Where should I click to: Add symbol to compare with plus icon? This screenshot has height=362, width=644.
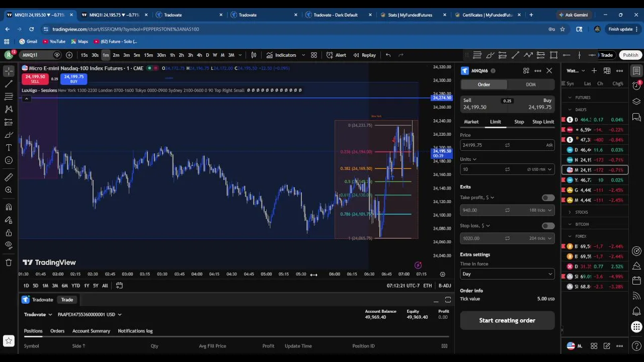point(69,55)
